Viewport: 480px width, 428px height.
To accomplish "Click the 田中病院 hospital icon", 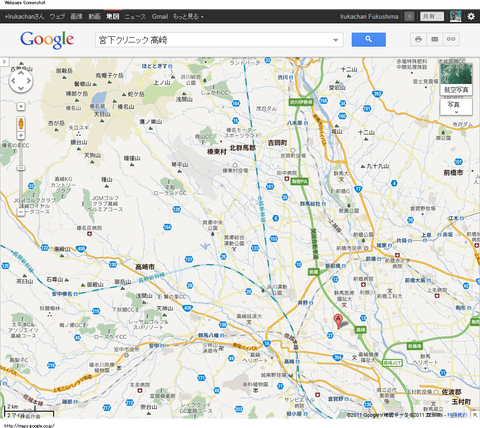I will tap(286, 179).
